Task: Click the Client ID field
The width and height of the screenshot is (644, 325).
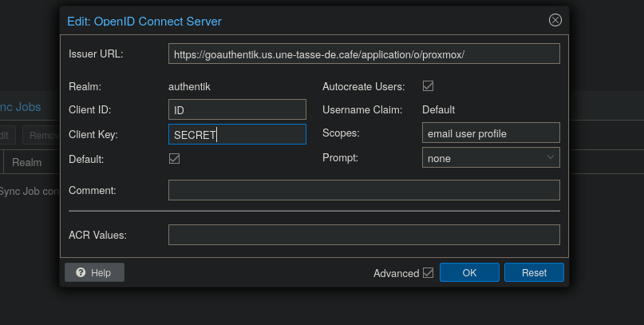Action: (237, 109)
